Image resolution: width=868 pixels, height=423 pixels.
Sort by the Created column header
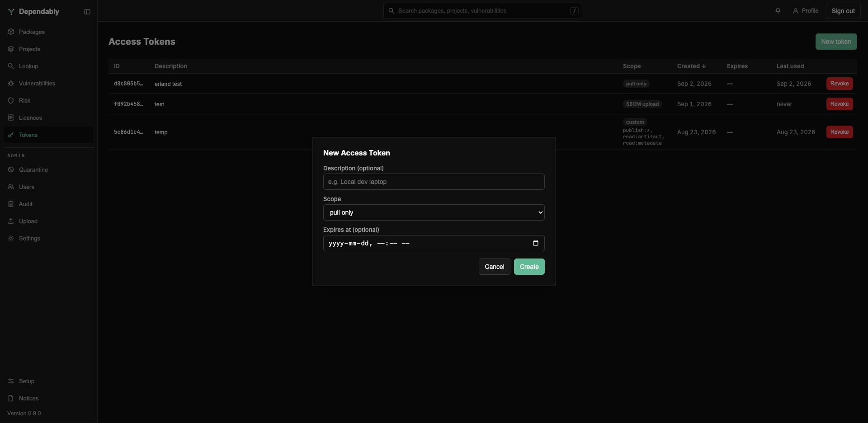[691, 66]
